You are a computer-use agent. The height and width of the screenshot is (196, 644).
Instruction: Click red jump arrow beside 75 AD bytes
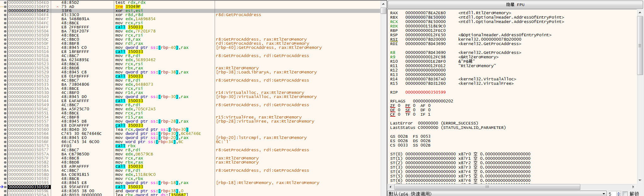coord(57,7)
